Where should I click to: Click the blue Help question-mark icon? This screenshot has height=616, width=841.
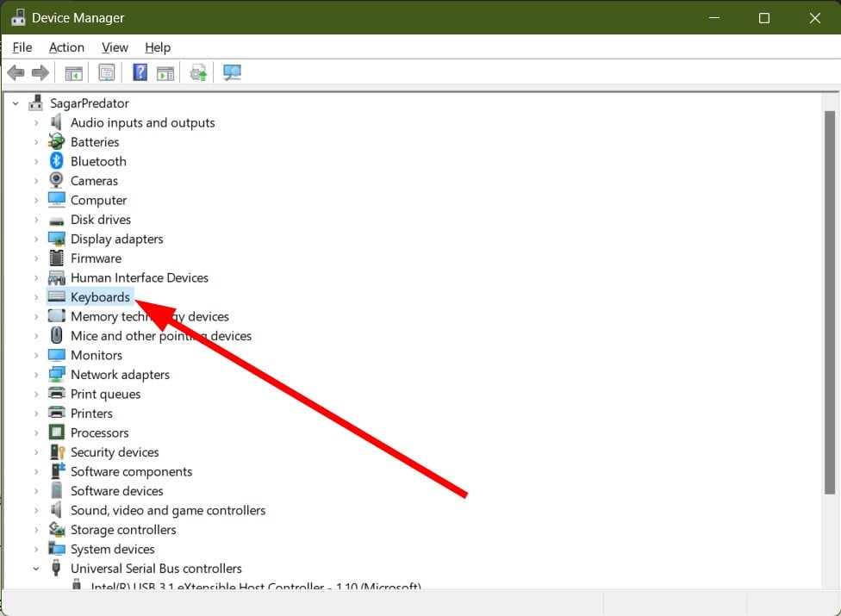point(140,72)
